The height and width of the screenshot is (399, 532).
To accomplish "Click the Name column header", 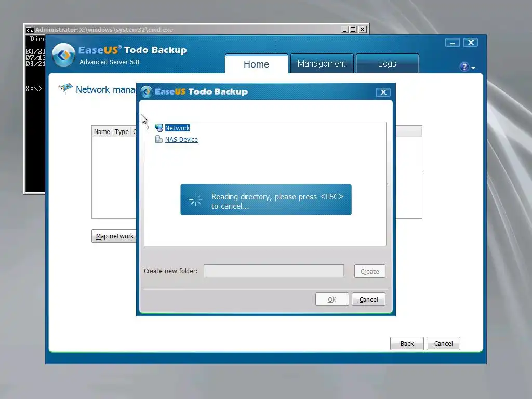I will coord(102,131).
